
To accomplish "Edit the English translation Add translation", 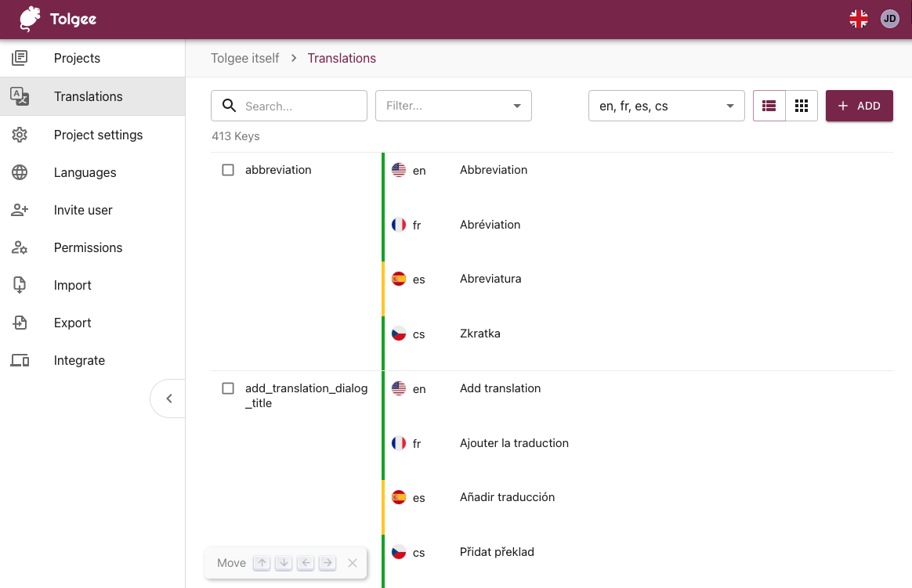I will coord(500,388).
